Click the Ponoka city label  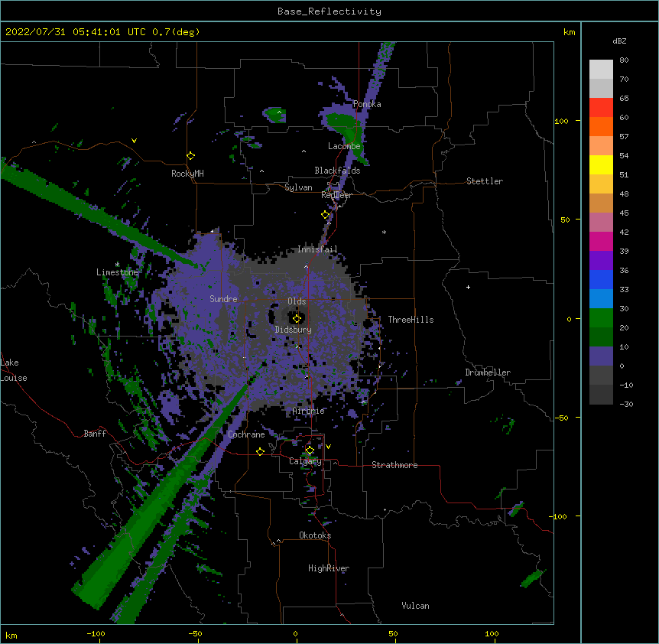click(x=367, y=104)
